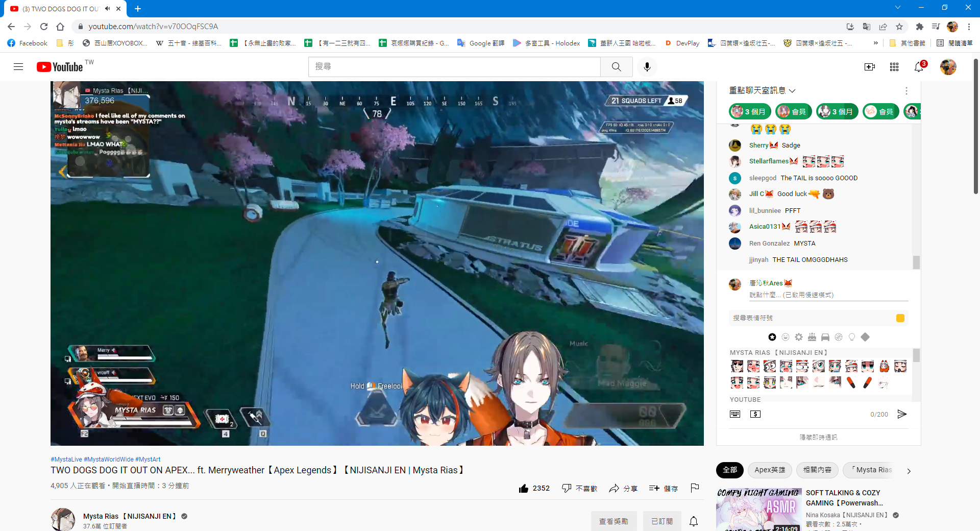The height and width of the screenshot is (531, 980).
Task: Open the YouTube apps grid icon
Action: tap(894, 67)
